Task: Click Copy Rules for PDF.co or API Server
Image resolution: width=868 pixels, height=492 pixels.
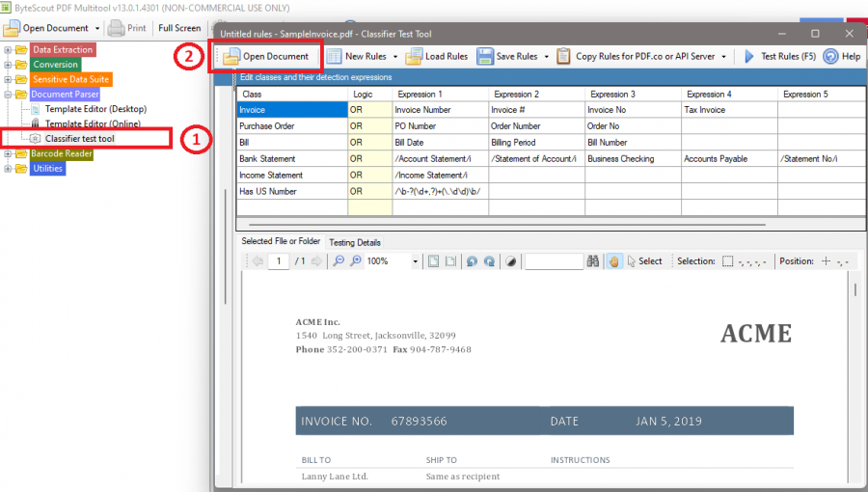Action: 645,57
